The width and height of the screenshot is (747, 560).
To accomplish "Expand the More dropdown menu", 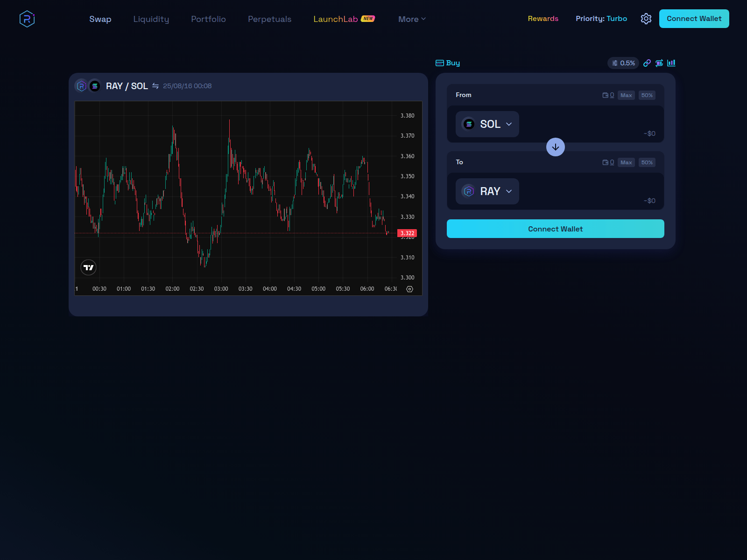I will (412, 19).
